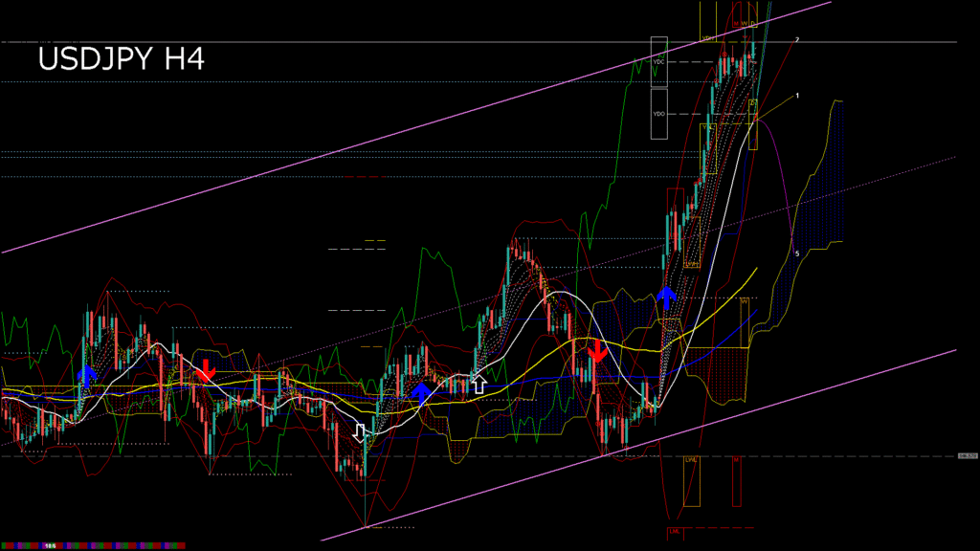This screenshot has height=551, width=980.
Task: Click the leftmost red down arrow signal
Action: click(x=207, y=369)
